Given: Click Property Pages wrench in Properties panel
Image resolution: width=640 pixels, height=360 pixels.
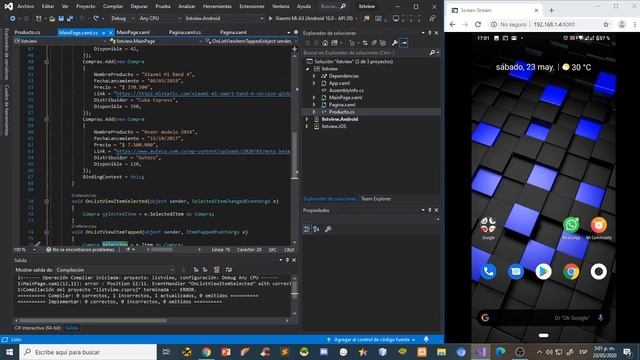Looking at the screenshot, I should point(328,229).
